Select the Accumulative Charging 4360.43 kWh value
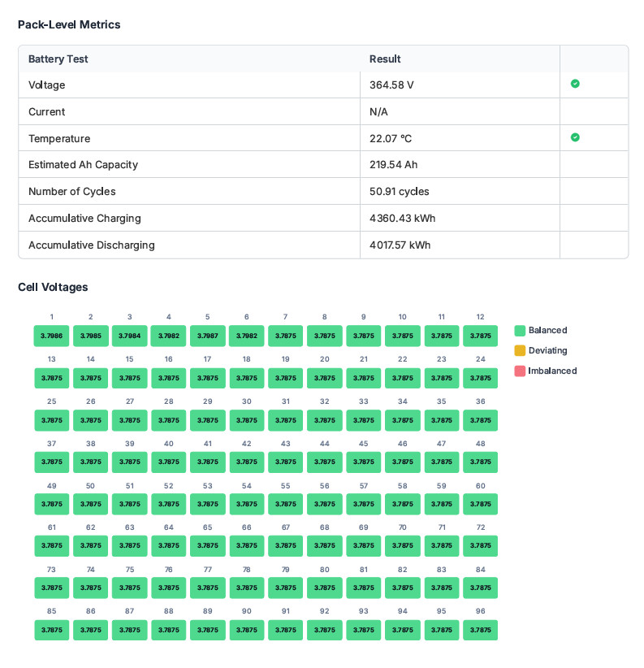Screen dimensions: 644x668 click(401, 219)
